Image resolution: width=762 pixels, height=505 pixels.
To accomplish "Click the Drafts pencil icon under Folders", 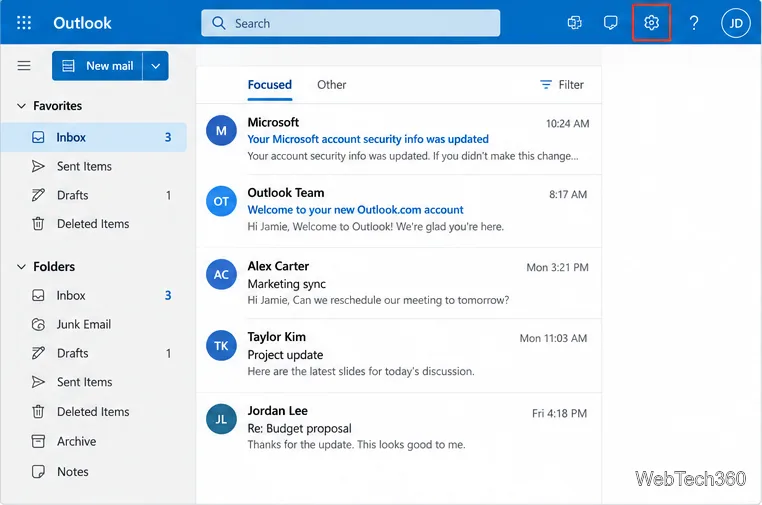I will point(38,353).
